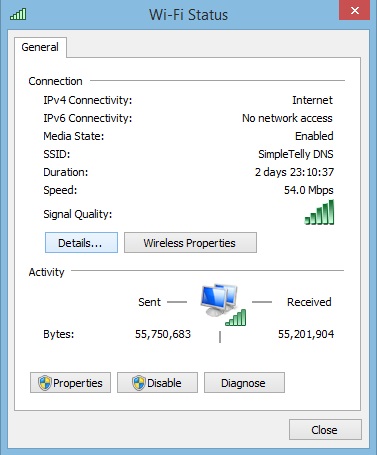Click the Wi-Fi signal icon in title bar
Image resolution: width=377 pixels, height=455 pixels.
click(x=18, y=14)
